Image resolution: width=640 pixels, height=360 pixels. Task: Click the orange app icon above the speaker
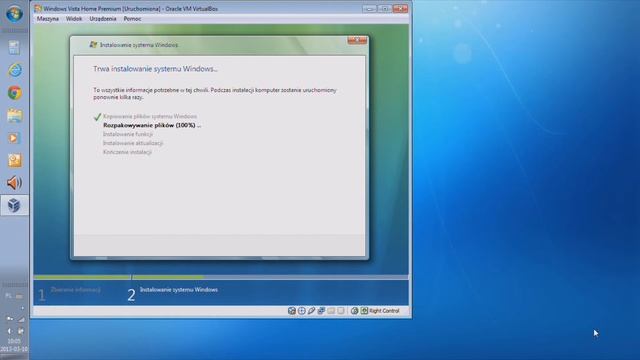pos(15,160)
